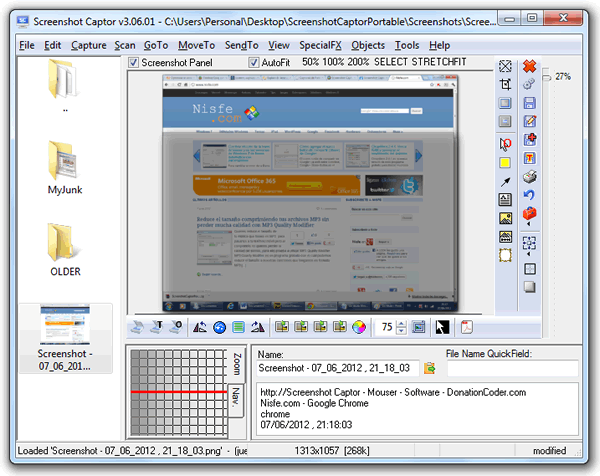The width and height of the screenshot is (600, 476).
Task: Open the edit with pencil icon
Action: point(530,121)
